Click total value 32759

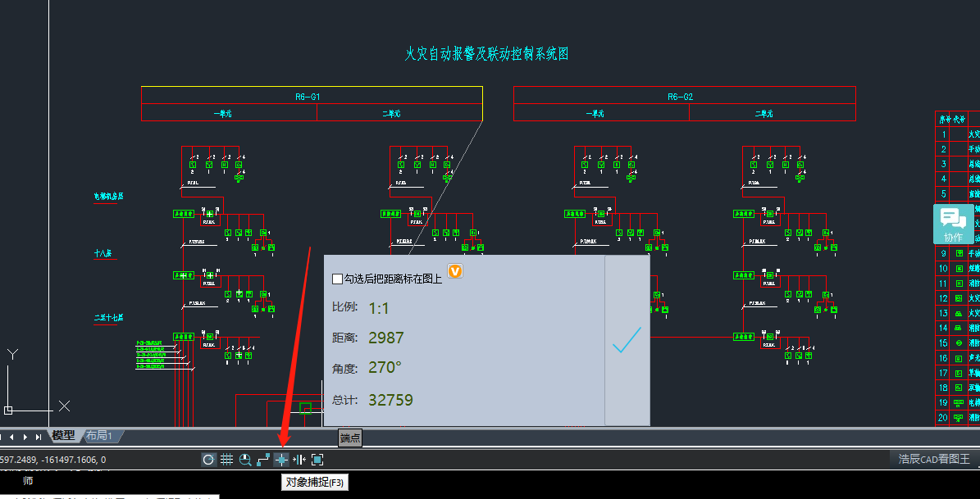click(390, 400)
